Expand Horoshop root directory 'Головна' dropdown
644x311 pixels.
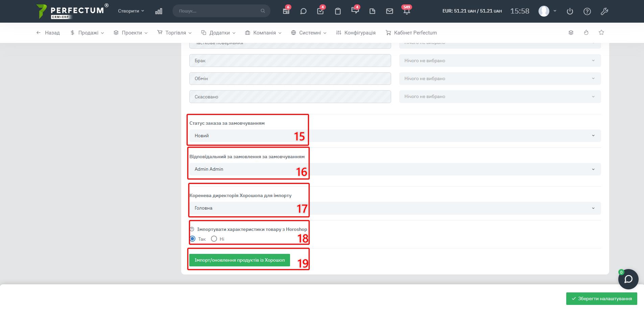click(395, 208)
